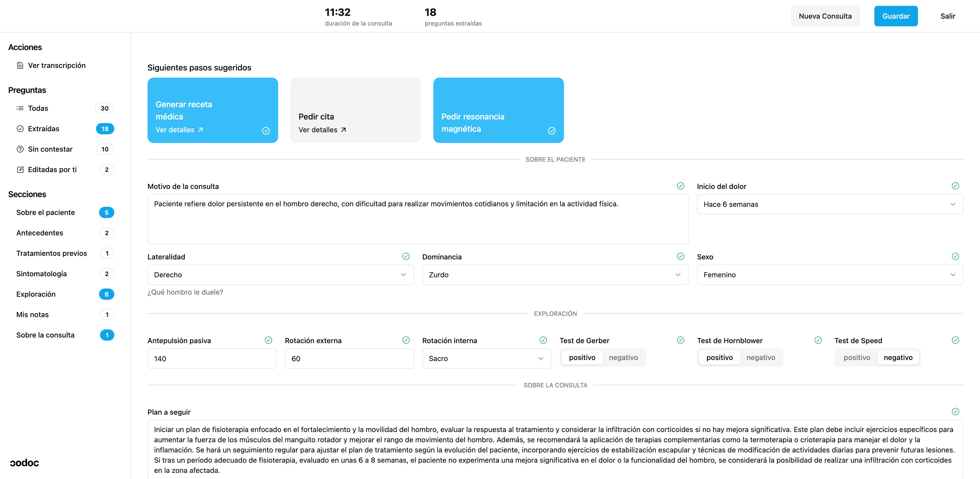This screenshot has height=479, width=980.
Task: Go to the Exploración section
Action: pyautogui.click(x=36, y=294)
